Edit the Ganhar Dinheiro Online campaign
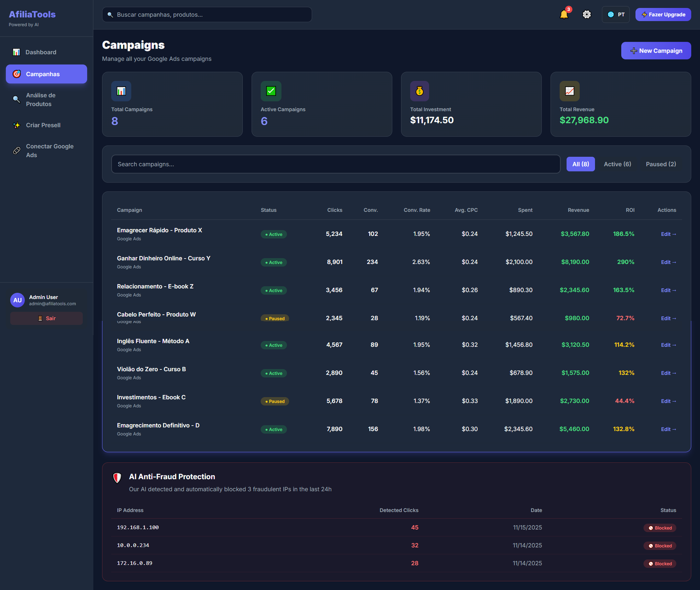The image size is (700, 590). pos(668,262)
